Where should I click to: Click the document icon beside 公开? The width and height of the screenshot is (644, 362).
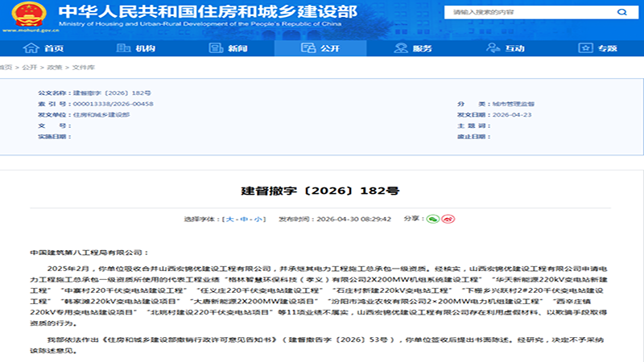(308, 48)
